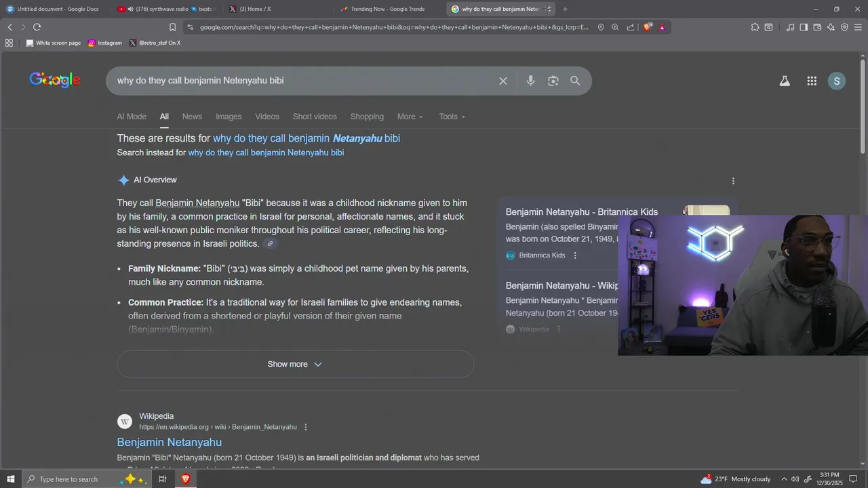Toggle the browser sidebar panel

(x=804, y=27)
